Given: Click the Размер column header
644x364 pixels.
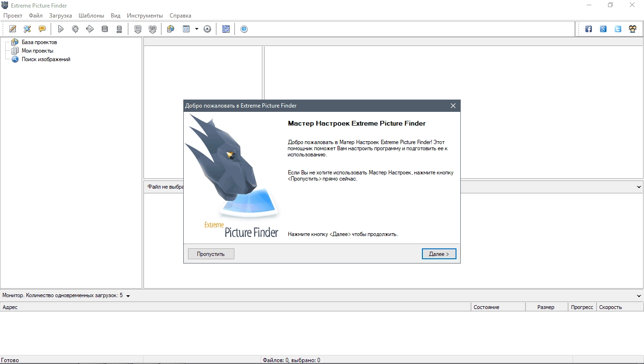Looking at the screenshot, I should [546, 307].
